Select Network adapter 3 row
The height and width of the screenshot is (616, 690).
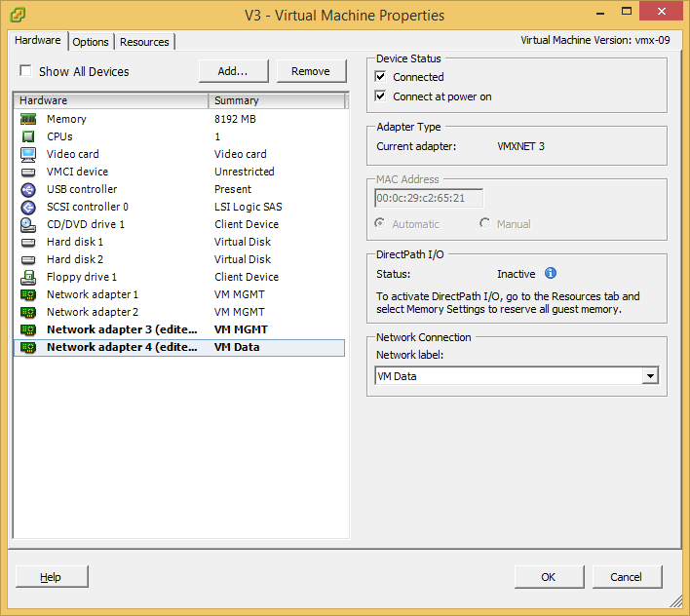tap(179, 330)
